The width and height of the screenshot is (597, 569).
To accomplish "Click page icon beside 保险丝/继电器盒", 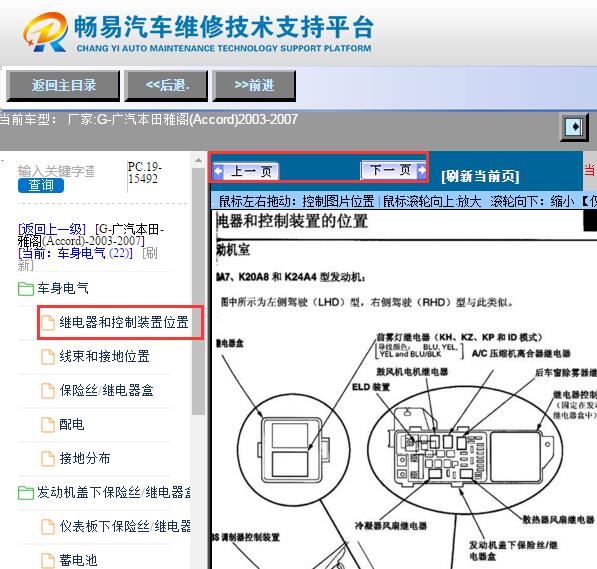I will pos(48,391).
